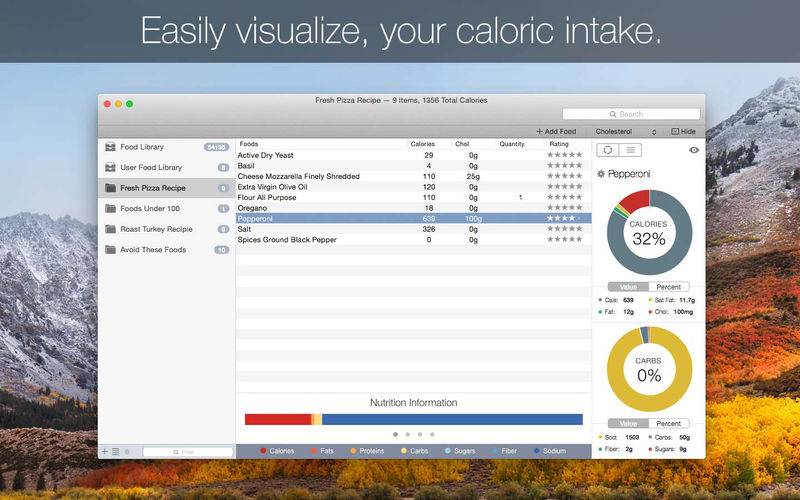Click the Search field in the toolbar
The height and width of the screenshot is (500, 800).
tap(631, 114)
